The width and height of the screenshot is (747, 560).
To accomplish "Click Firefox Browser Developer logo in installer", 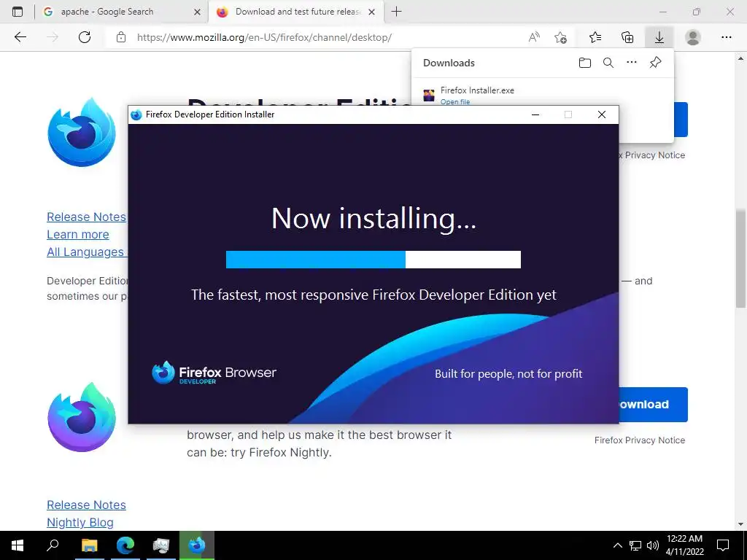I will [214, 373].
